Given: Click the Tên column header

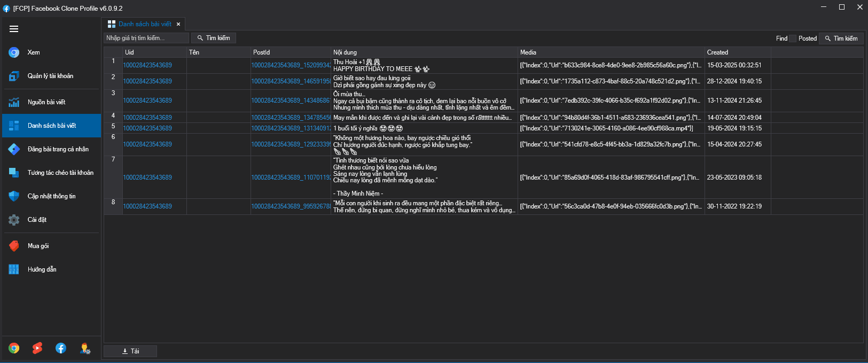Looking at the screenshot, I should click(218, 52).
